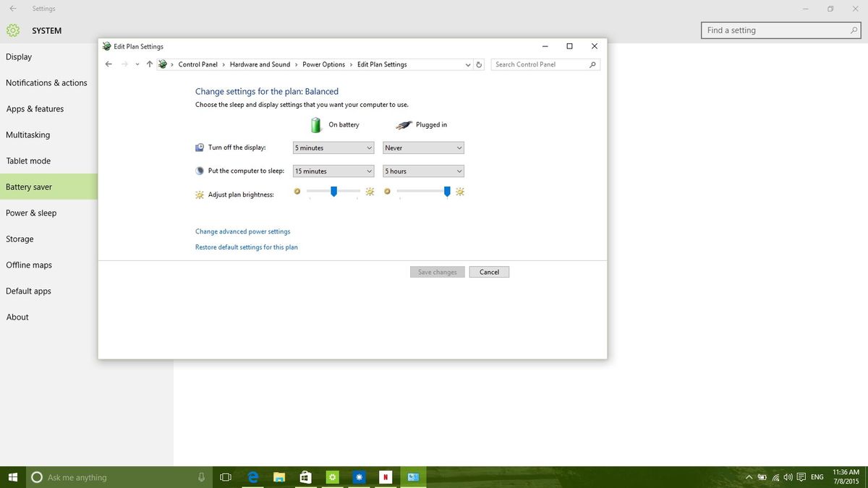Click the display clock icon beside Turn off the display

[x=200, y=147]
